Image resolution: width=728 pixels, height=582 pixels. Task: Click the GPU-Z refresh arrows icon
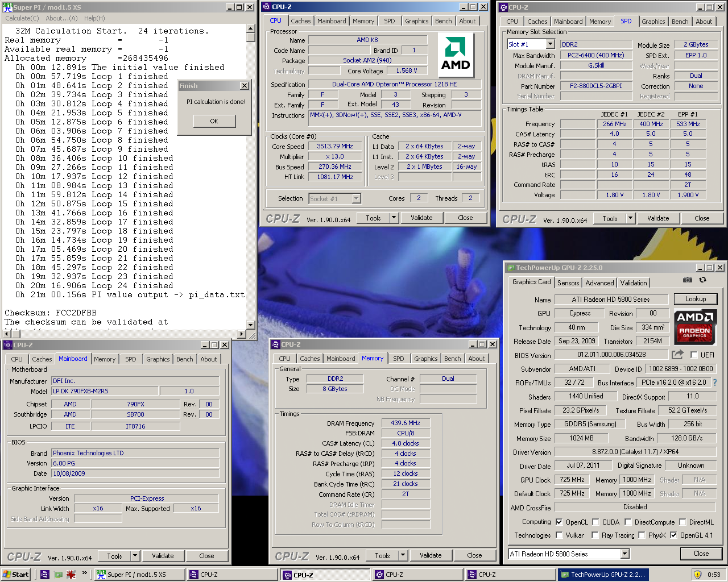tap(702, 280)
